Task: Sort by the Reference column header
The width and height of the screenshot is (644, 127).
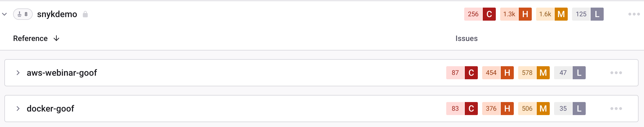Action: tap(31, 38)
